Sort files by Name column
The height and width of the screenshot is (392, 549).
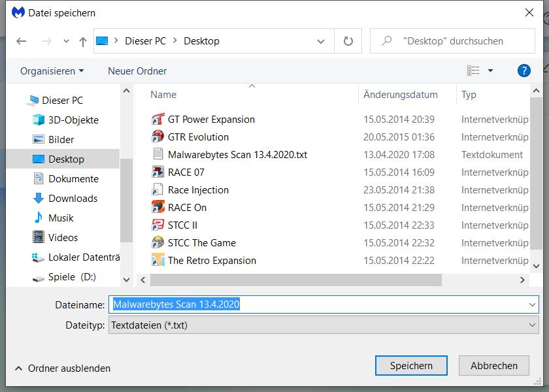point(163,95)
